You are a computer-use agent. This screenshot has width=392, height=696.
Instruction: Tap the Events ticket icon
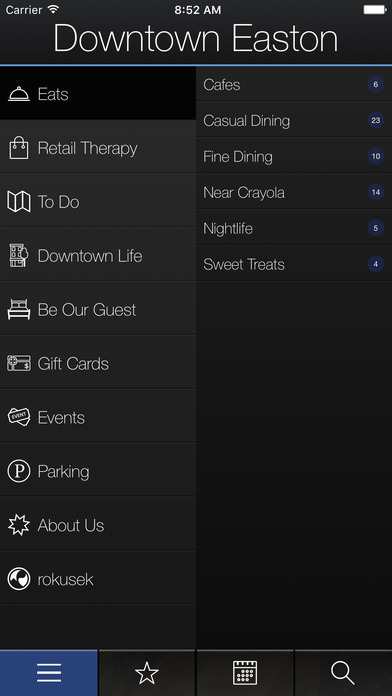tap(19, 417)
